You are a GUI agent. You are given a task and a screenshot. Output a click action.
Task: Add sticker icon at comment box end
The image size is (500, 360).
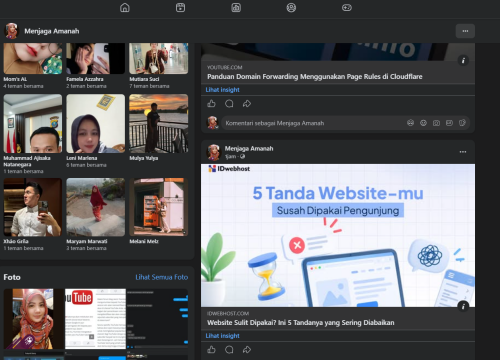click(462, 123)
